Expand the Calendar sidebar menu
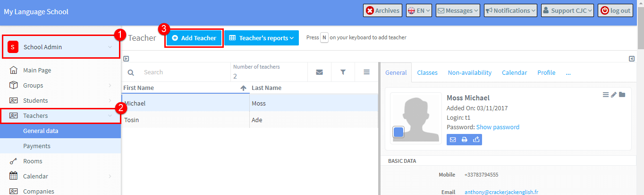644x195 pixels. point(60,176)
